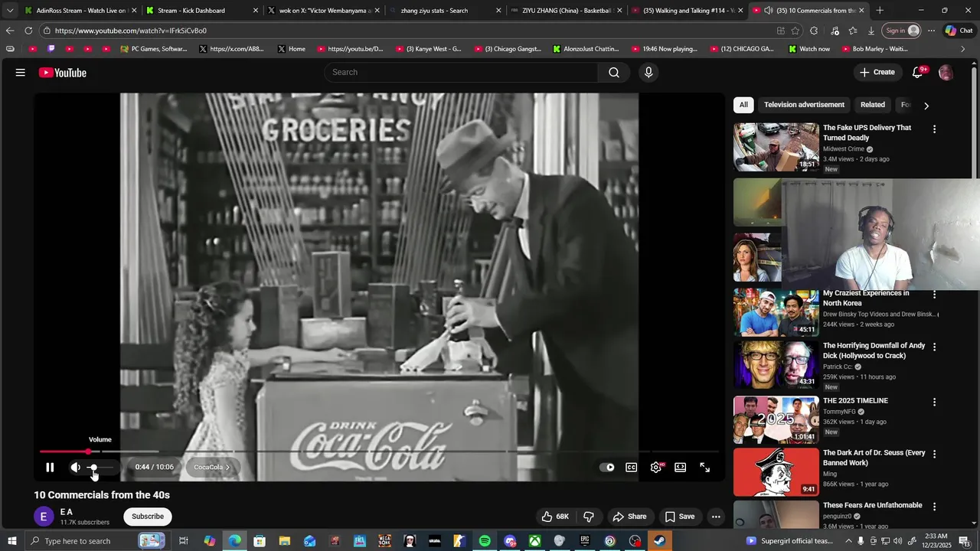The image size is (980, 551).
Task: Open THE 2025 TIMELINE video thumbnail
Action: 776,419
